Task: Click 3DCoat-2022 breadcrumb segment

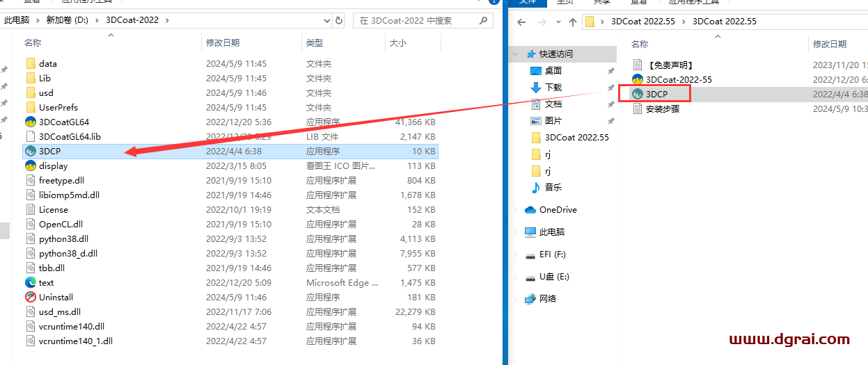Action: coord(132,20)
